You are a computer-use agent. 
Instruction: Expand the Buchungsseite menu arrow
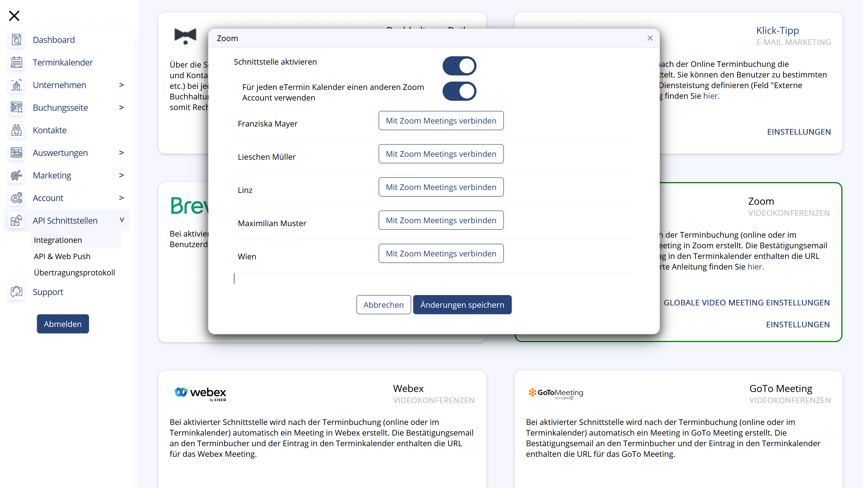coord(122,108)
